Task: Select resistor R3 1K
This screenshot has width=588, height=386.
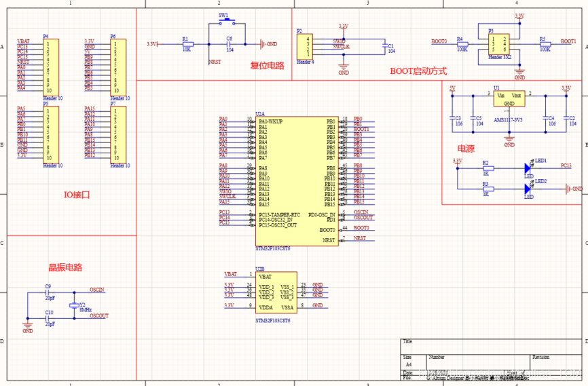Action: click(488, 189)
